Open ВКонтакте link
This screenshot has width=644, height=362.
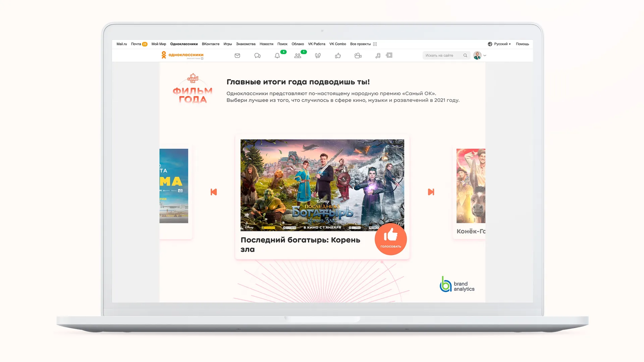[x=211, y=44]
